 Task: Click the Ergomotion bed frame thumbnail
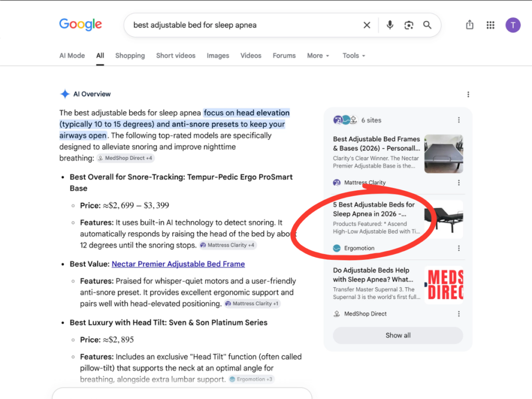[x=444, y=219]
